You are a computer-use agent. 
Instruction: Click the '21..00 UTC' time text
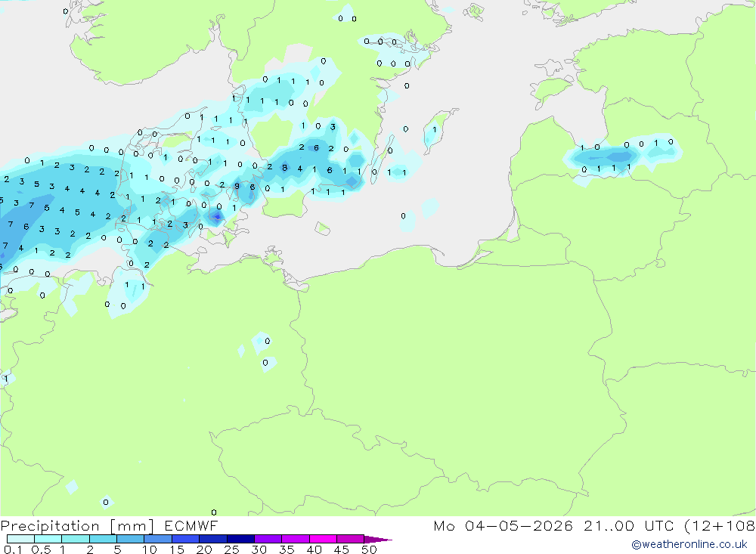(628, 525)
